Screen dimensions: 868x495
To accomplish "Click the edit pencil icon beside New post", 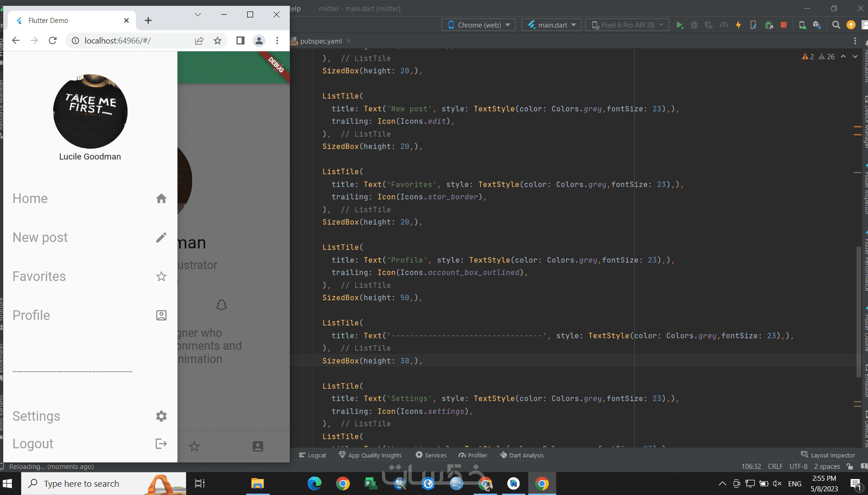I will [x=161, y=237].
